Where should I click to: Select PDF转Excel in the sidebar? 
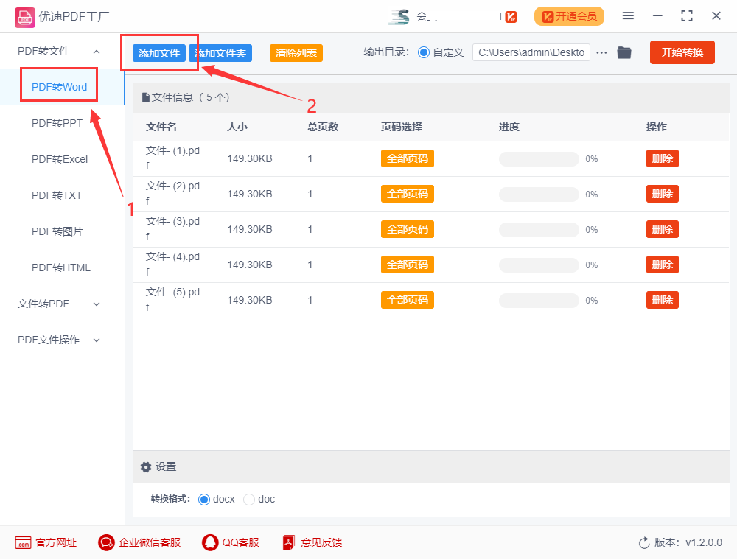coord(60,159)
